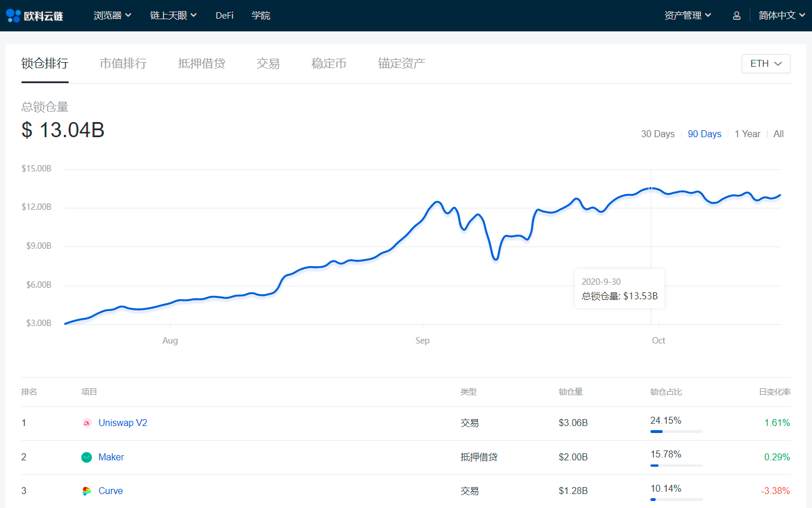Image resolution: width=812 pixels, height=508 pixels.
Task: Switch chart range to 30 Days
Action: [657, 134]
